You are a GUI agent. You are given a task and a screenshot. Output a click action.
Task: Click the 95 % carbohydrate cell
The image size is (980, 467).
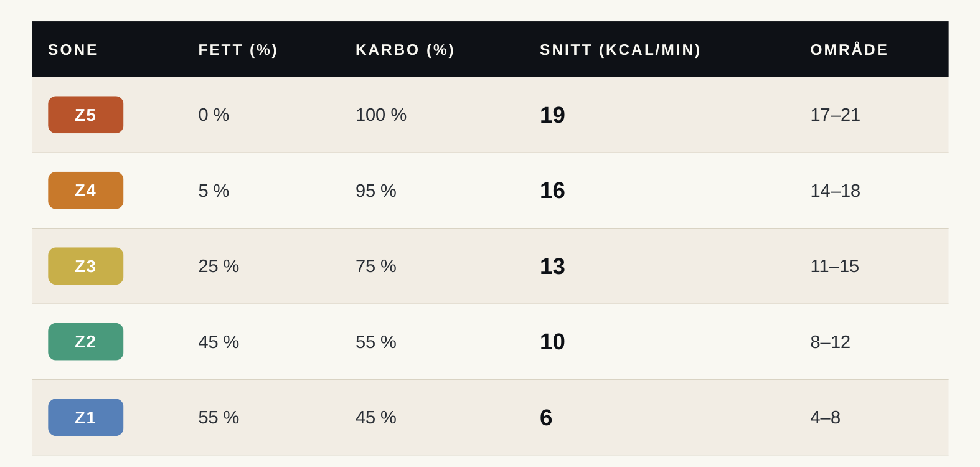point(376,191)
